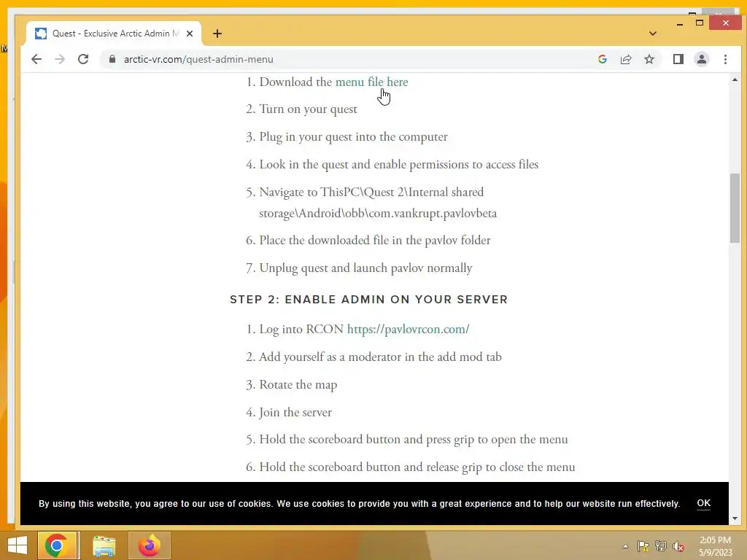747x560 pixels.
Task: Open Firefox from the taskbar
Action: click(x=149, y=545)
